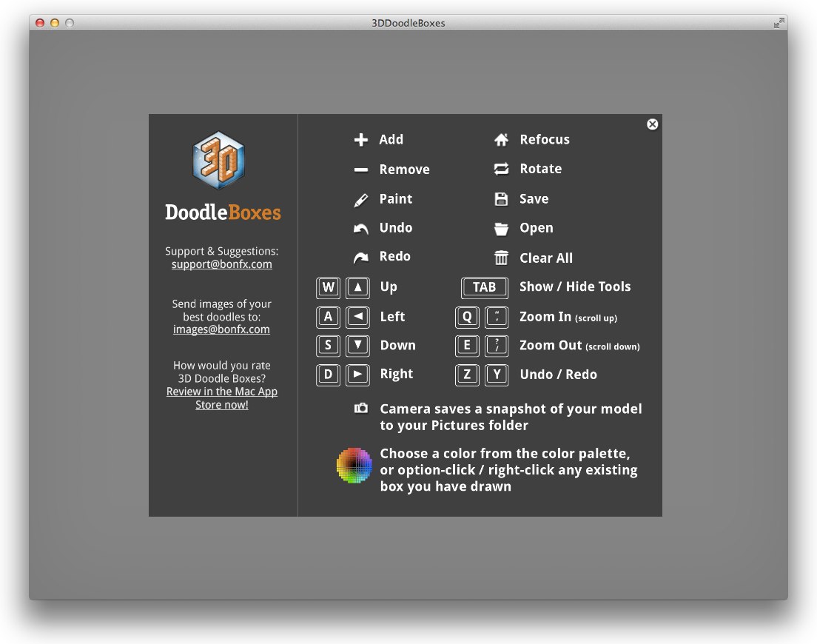The height and width of the screenshot is (644, 817).
Task: Click the Zoom Out (scroll down) label
Action: click(579, 346)
